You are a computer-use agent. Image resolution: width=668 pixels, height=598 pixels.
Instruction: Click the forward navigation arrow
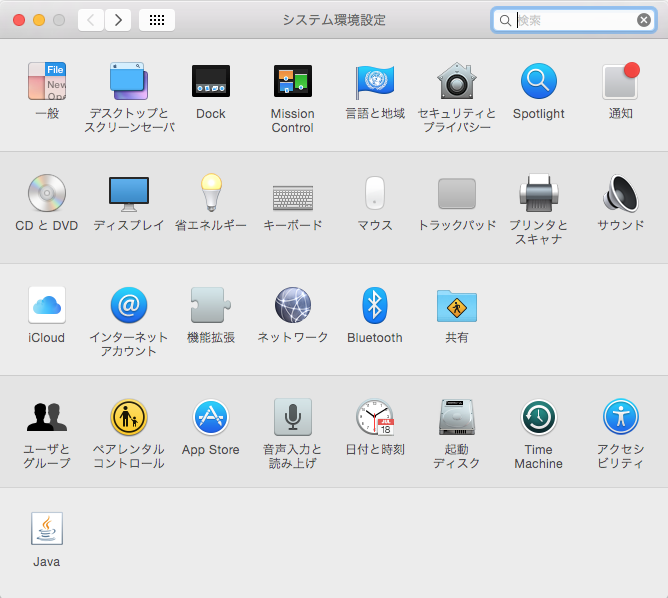(x=118, y=20)
